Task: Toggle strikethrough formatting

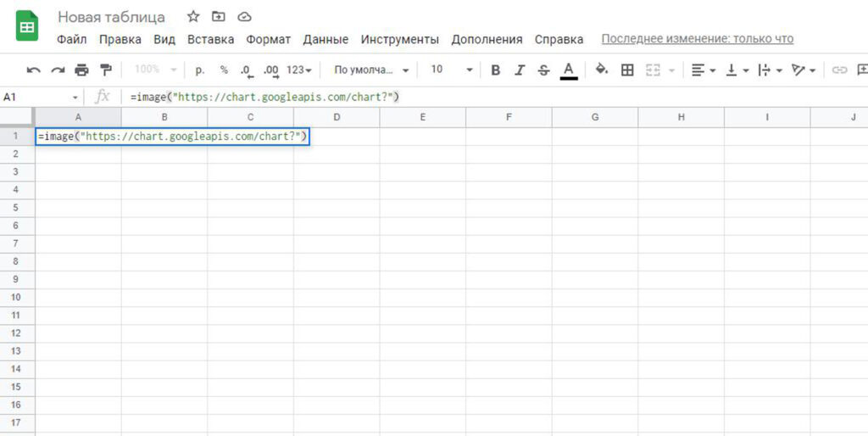Action: (543, 70)
